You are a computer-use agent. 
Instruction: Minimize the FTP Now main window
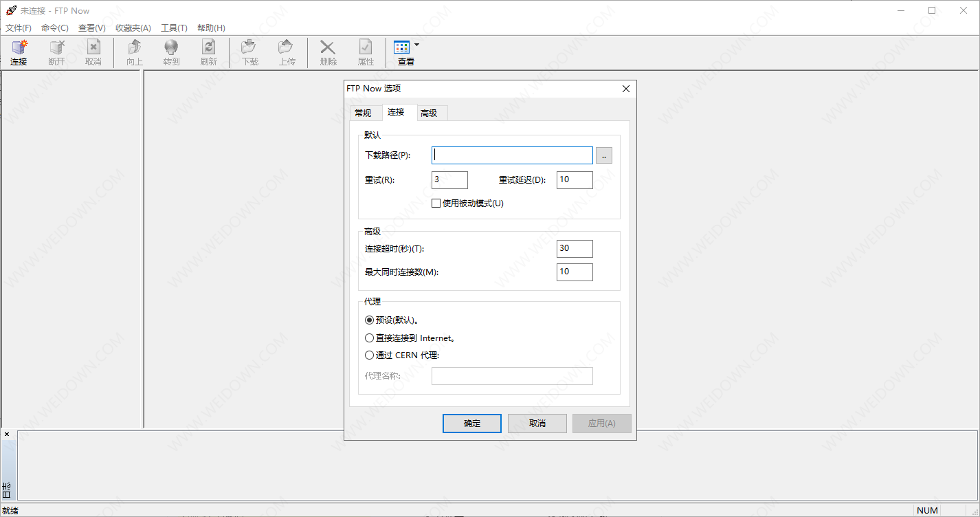tap(900, 10)
